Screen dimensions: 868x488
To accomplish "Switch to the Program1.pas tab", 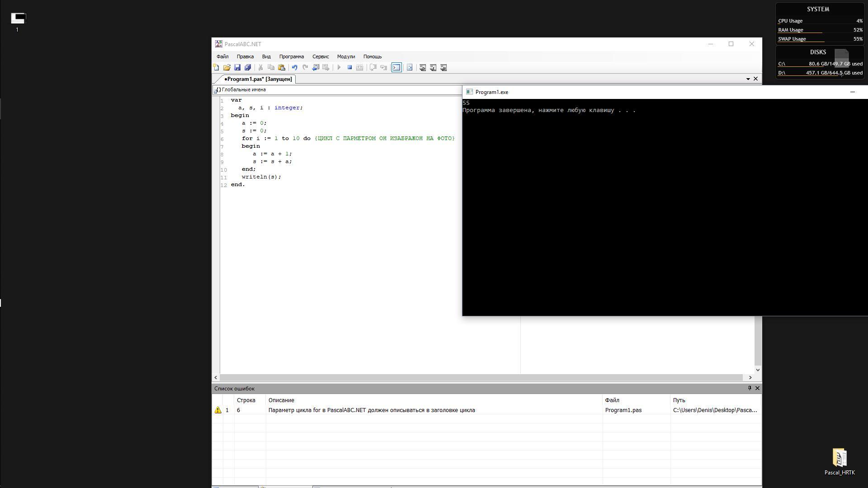I will tap(258, 79).
